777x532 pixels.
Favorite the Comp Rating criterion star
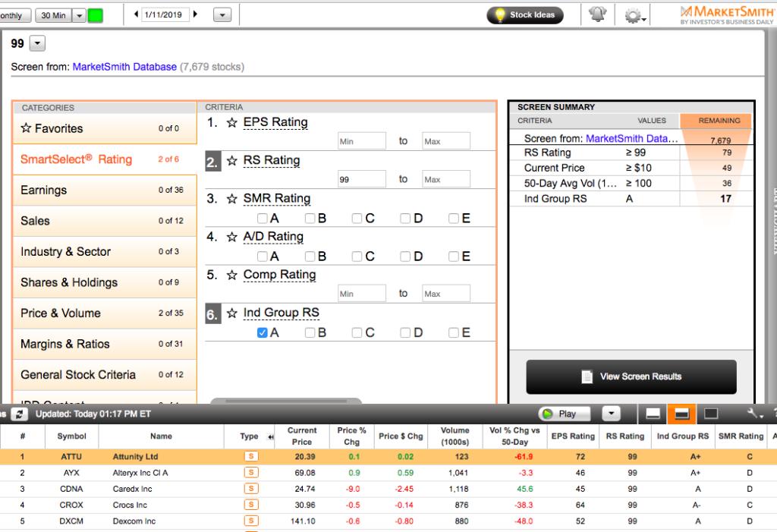[x=232, y=275]
